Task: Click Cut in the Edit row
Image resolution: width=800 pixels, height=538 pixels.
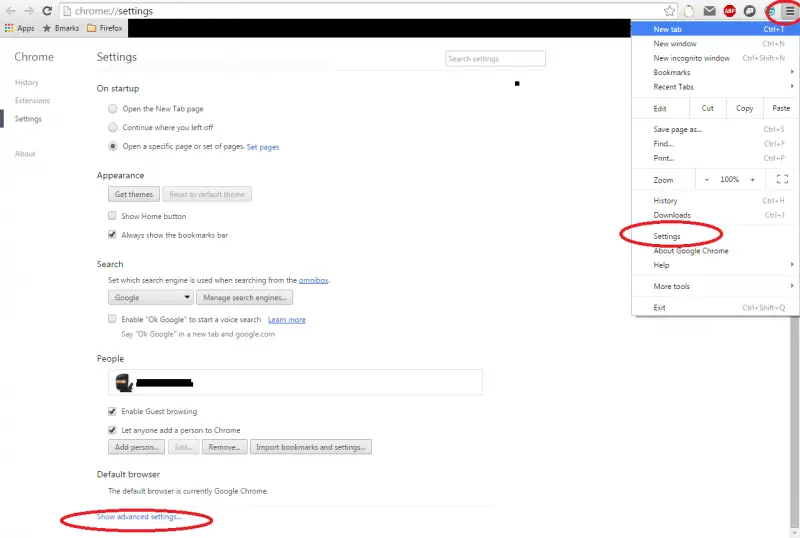Action: click(707, 108)
